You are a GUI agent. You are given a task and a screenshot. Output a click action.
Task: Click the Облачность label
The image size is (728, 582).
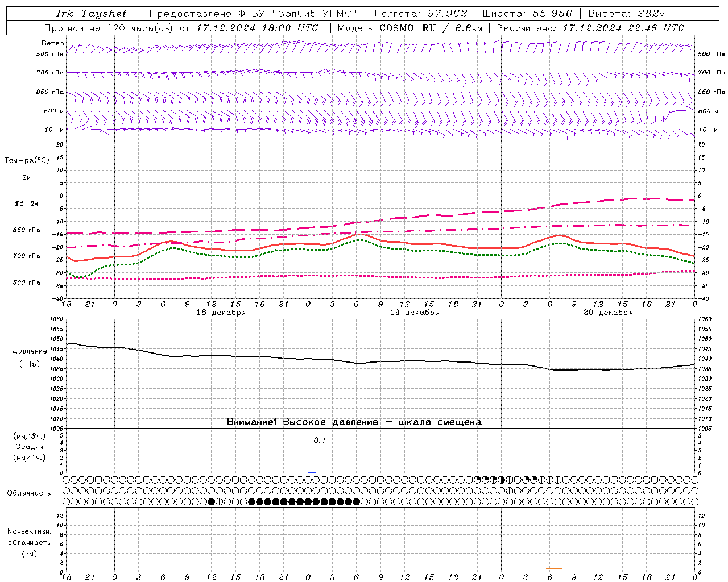(x=29, y=493)
